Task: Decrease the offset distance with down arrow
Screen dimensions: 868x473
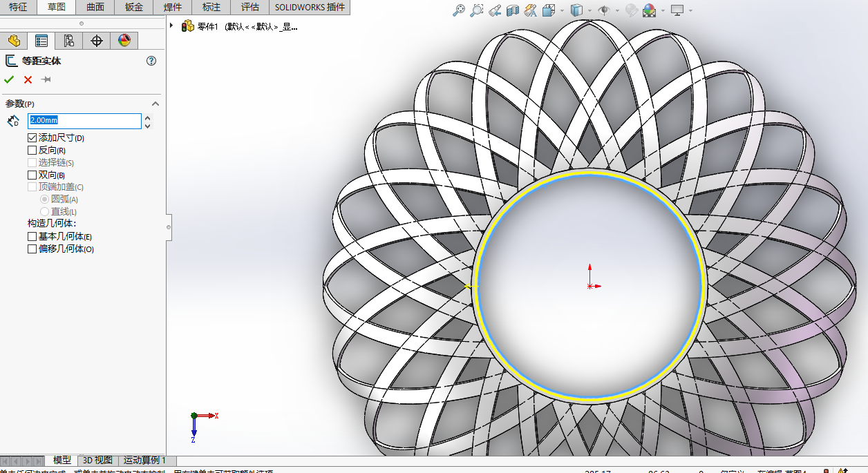Action: click(147, 126)
